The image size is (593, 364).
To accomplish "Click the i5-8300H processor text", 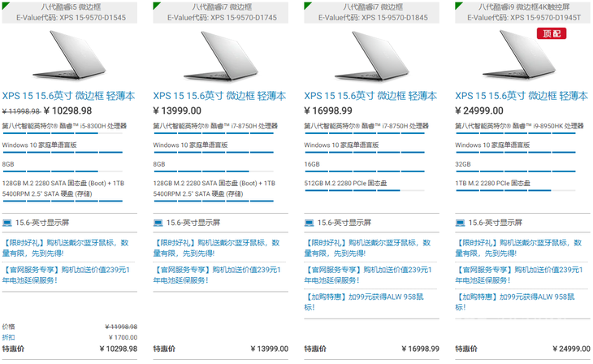I will tap(64, 126).
